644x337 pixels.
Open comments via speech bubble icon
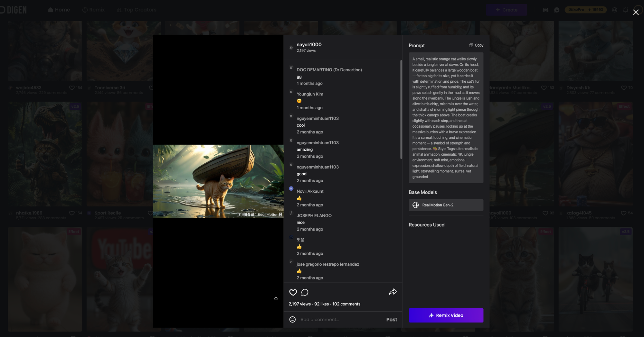click(305, 292)
